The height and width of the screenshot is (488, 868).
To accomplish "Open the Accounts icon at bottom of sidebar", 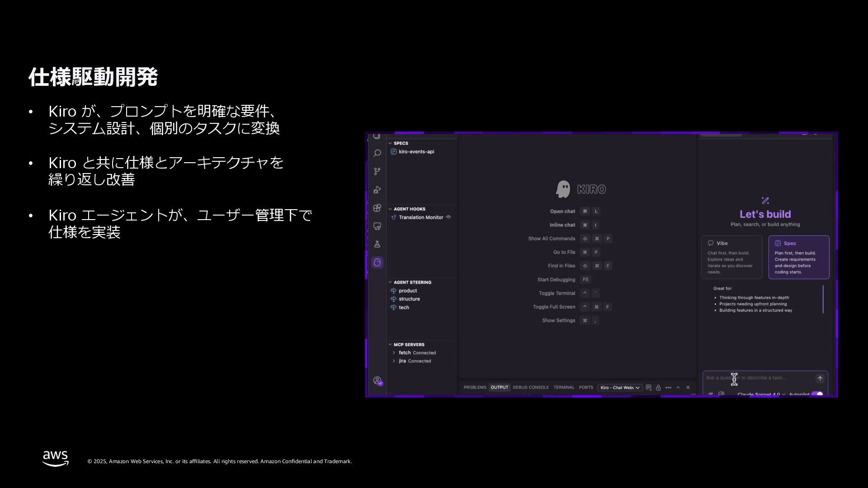I will click(377, 381).
